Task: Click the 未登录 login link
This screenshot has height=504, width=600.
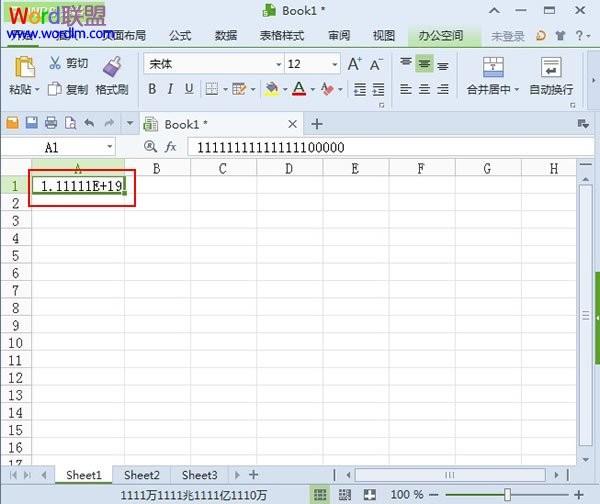Action: pos(507,36)
